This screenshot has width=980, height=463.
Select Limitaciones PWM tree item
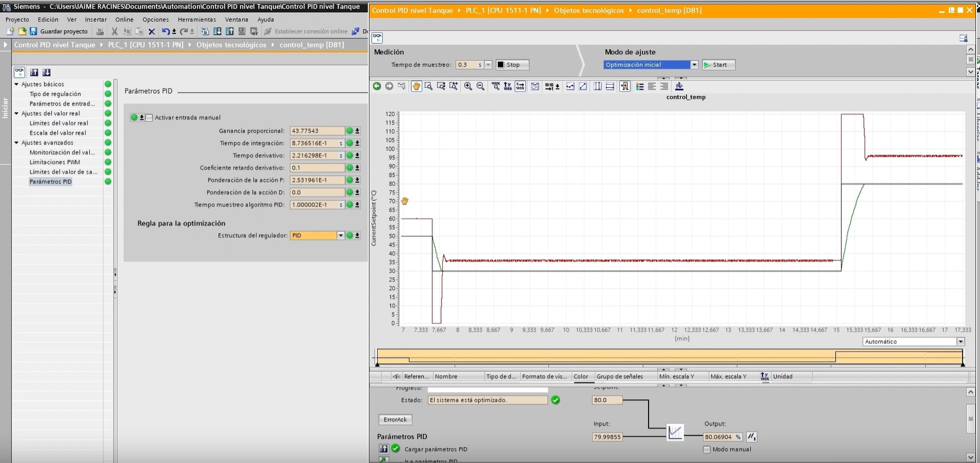click(x=55, y=162)
